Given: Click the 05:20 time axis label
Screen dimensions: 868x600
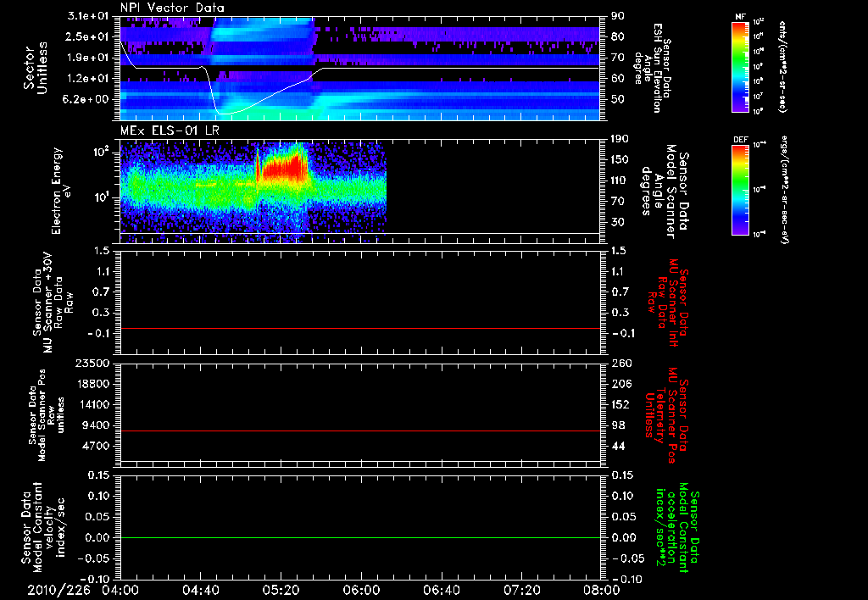Looking at the screenshot, I should (x=281, y=591).
